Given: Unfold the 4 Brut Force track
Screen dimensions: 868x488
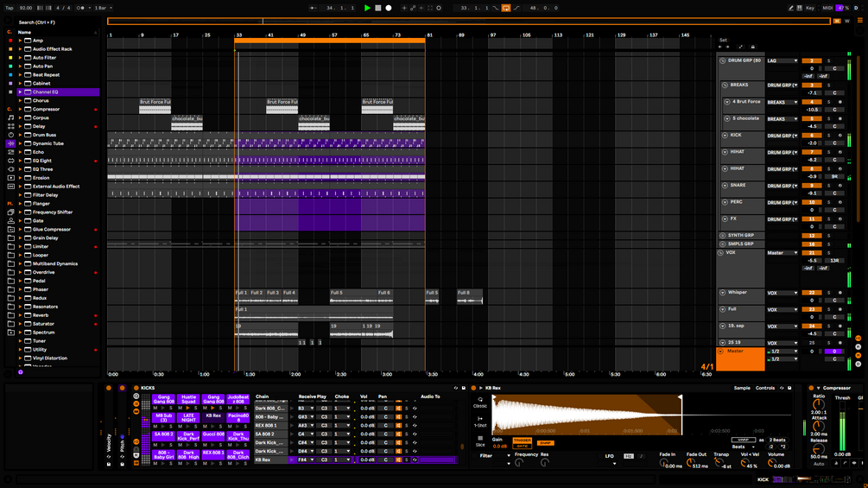Looking at the screenshot, I should [727, 102].
